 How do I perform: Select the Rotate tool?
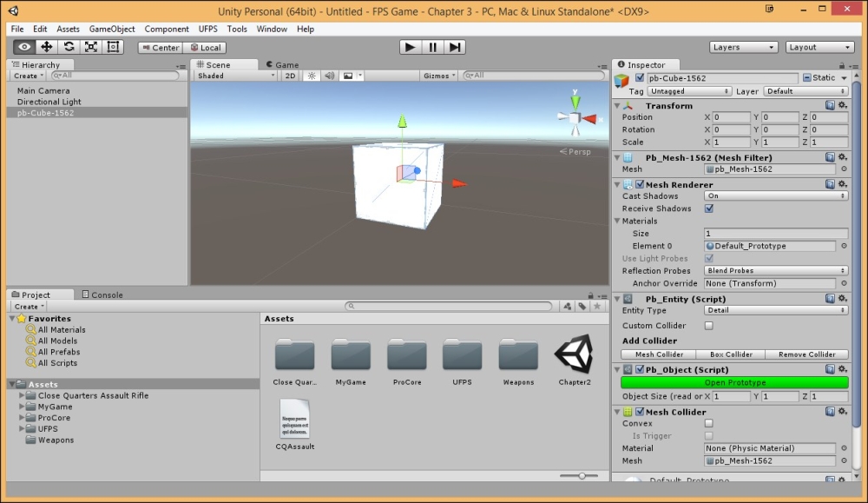pos(69,47)
